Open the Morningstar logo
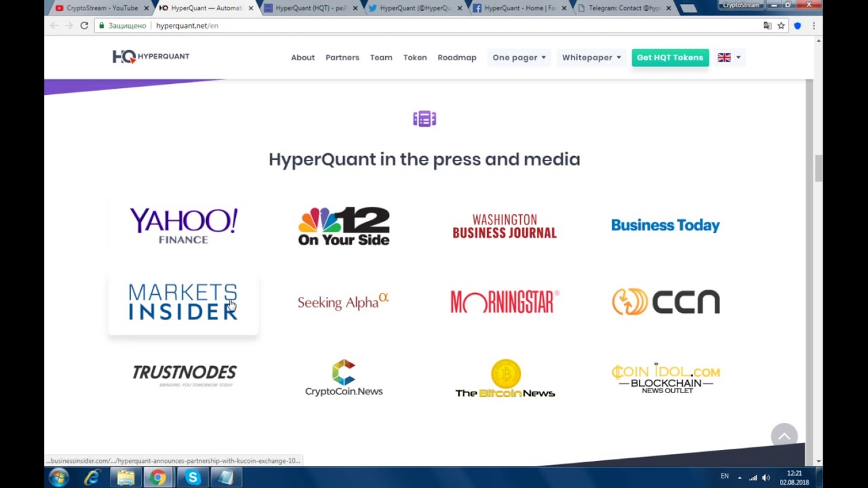 pos(505,302)
